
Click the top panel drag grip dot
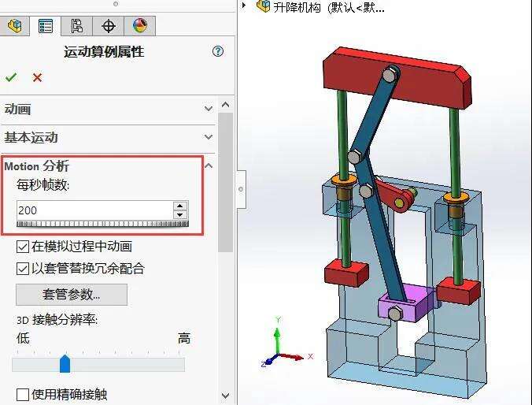pyautogui.click(x=116, y=4)
